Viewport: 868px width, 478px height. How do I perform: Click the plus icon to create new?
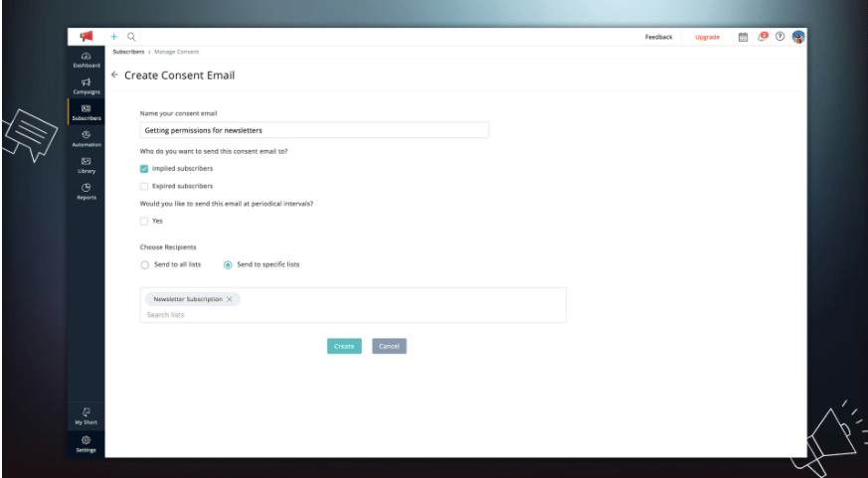pyautogui.click(x=113, y=37)
